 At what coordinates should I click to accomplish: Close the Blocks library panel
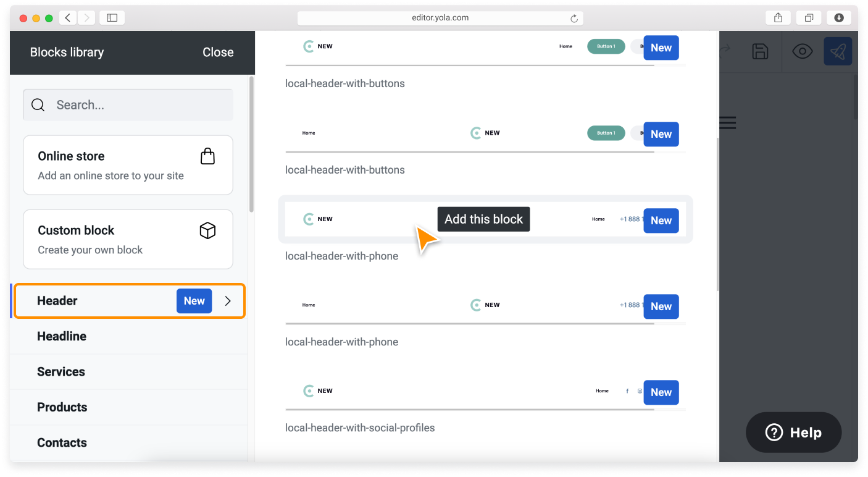pos(218,53)
